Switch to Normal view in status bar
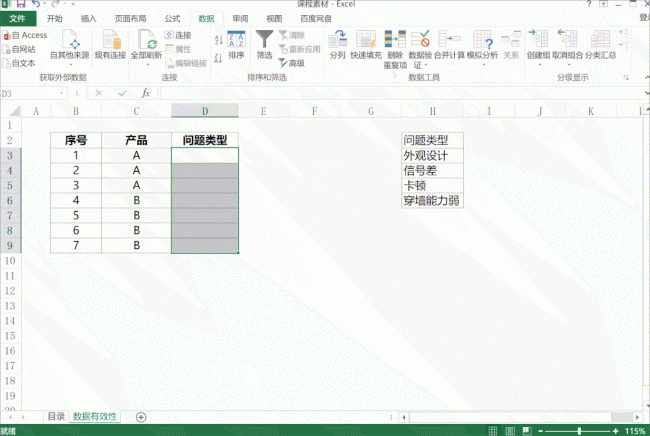This screenshot has height=436, width=650. tap(492, 431)
